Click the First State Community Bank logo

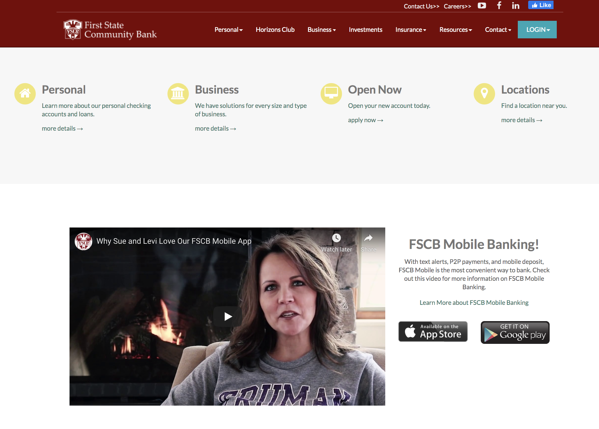[x=110, y=30]
